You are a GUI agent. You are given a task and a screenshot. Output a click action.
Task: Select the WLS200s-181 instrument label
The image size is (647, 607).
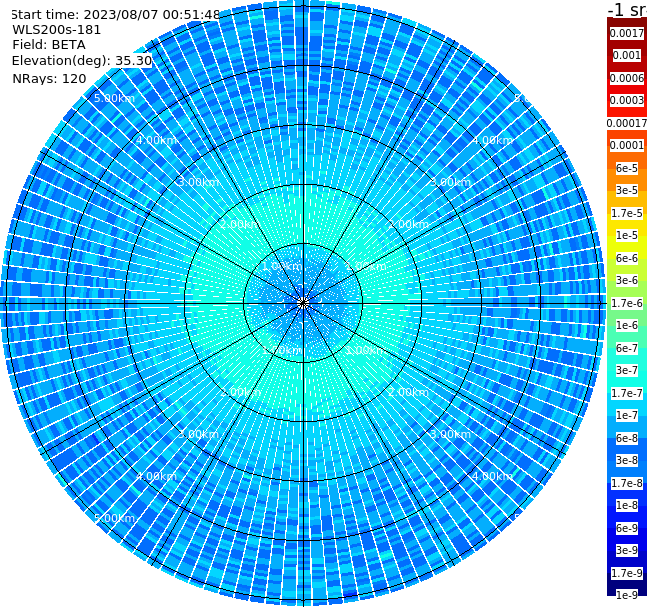[57, 30]
